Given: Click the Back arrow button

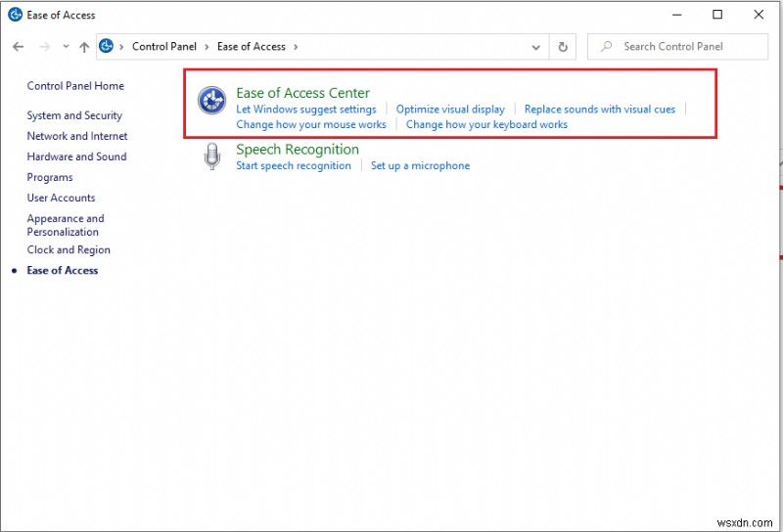Looking at the screenshot, I should click(19, 47).
